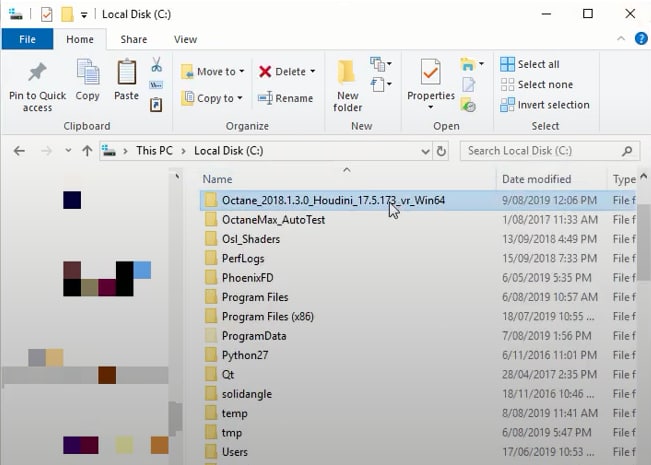Viewport: 651px width, 465px height.
Task: Refresh the current folder view
Action: point(442,151)
